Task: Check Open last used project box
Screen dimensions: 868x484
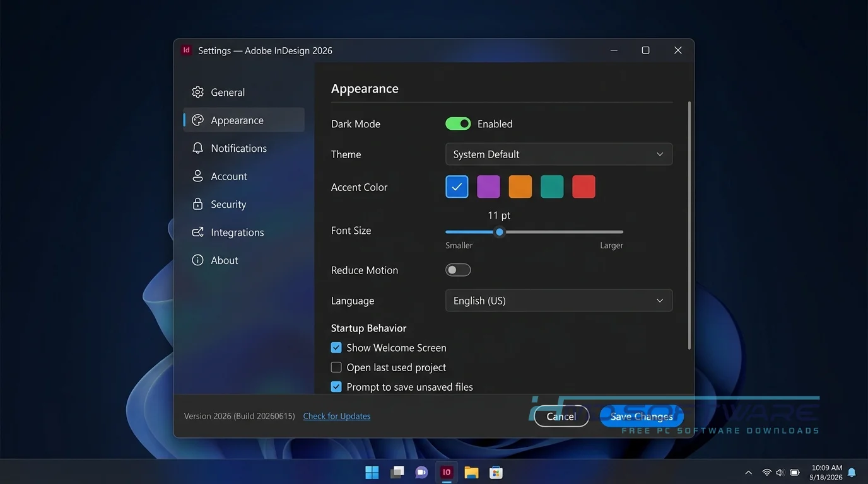Action: click(336, 367)
